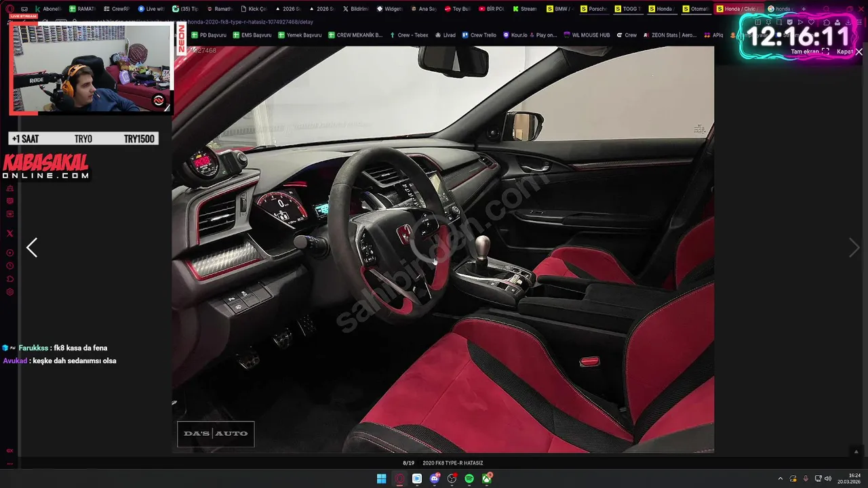Open GX Corner at sidebar bottom
868x488 pixels.
pyautogui.click(x=9, y=450)
